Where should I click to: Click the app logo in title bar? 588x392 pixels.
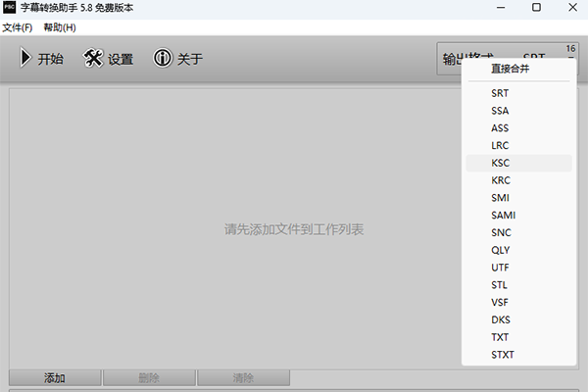click(x=10, y=8)
